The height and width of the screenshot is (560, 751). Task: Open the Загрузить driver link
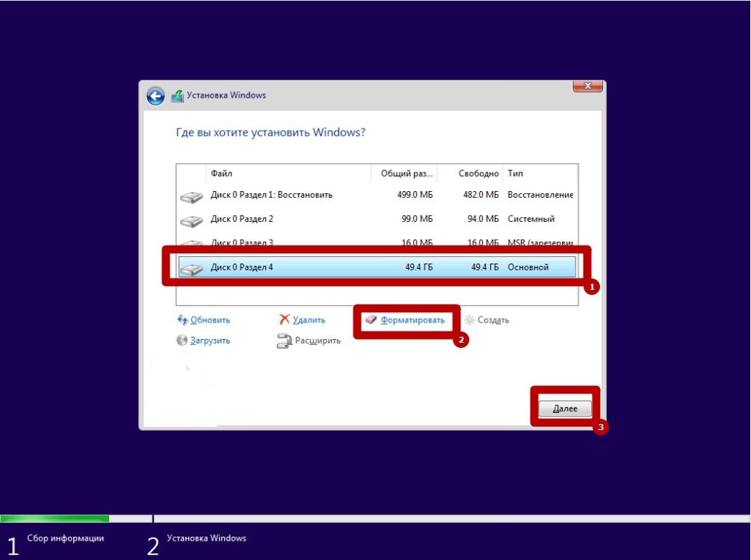coord(211,340)
